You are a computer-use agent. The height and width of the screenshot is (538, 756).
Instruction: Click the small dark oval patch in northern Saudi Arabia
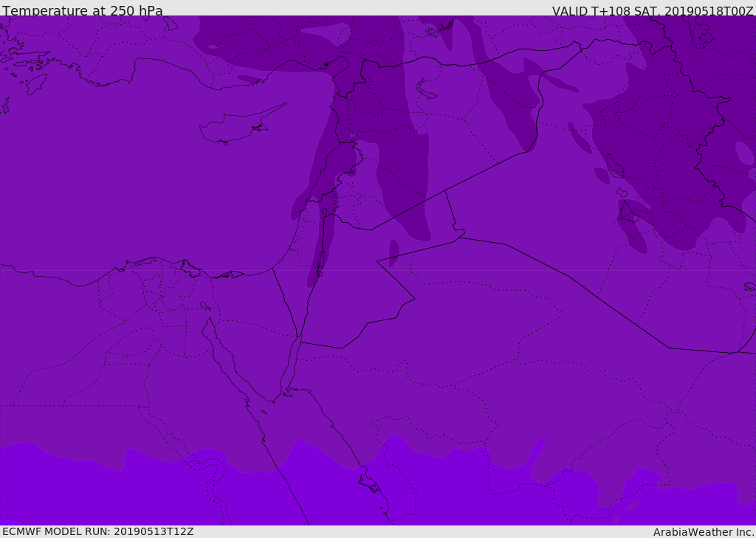(394, 252)
